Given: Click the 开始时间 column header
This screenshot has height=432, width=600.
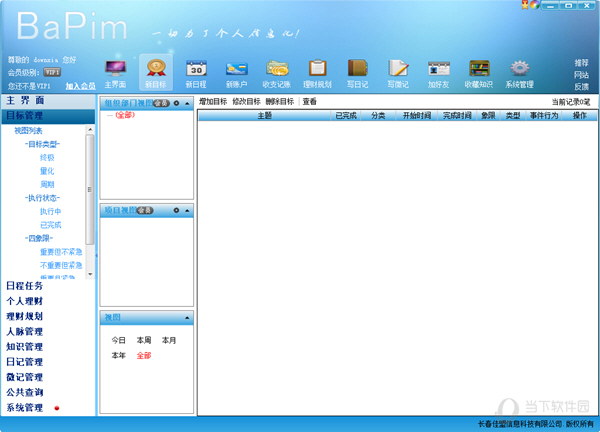Looking at the screenshot, I should click(417, 116).
